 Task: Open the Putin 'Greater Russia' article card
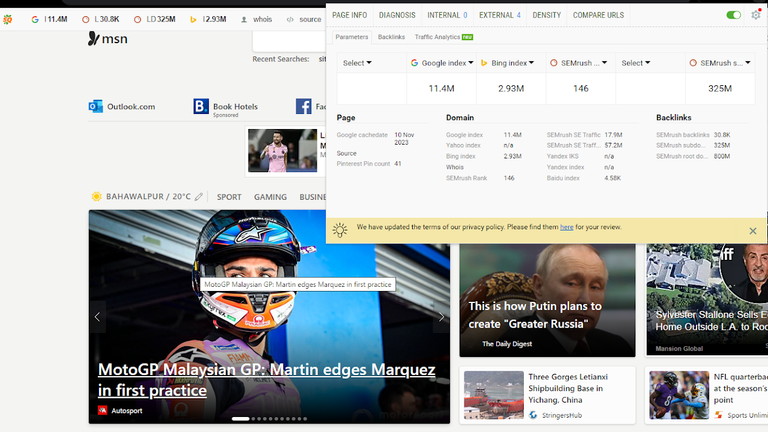coord(547,300)
